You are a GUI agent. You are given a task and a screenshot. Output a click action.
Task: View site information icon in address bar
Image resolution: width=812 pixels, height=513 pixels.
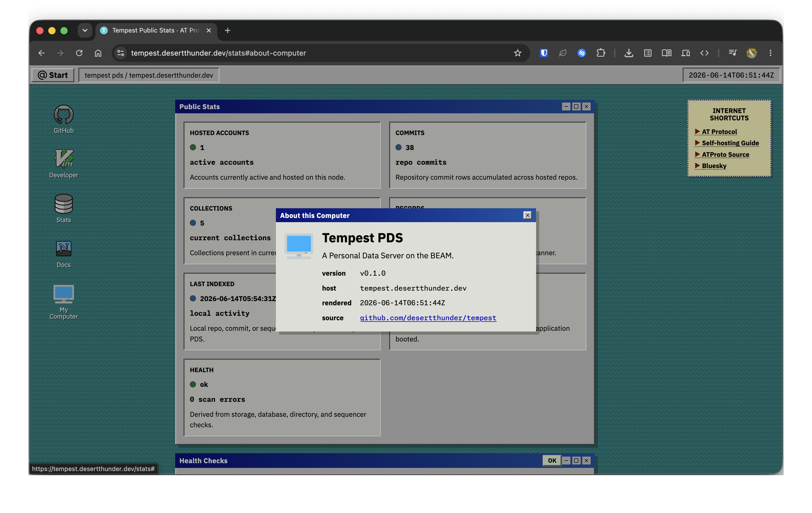coord(120,53)
